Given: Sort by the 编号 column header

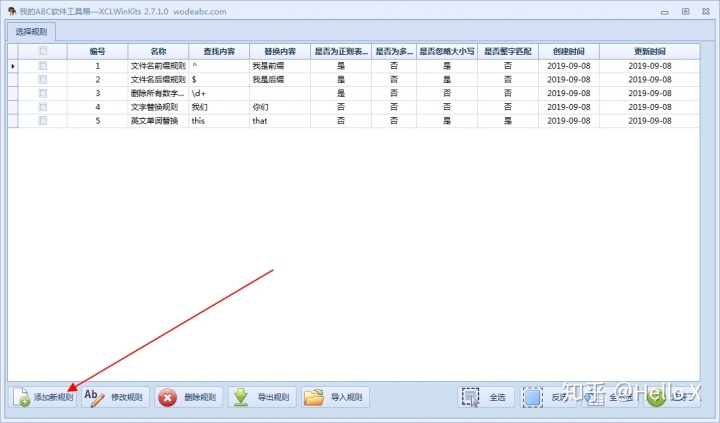Looking at the screenshot, I should [x=97, y=51].
